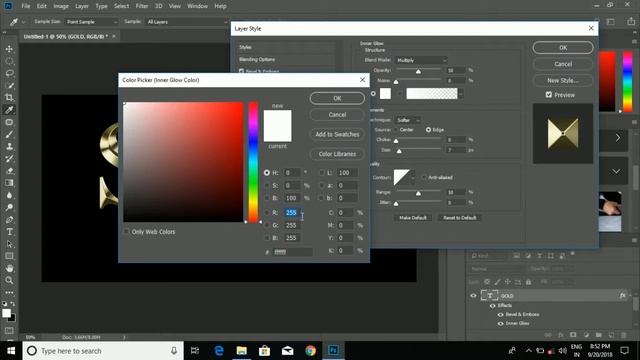The height and width of the screenshot is (360, 640).
Task: Select the Dodge tool
Action: tap(9, 207)
